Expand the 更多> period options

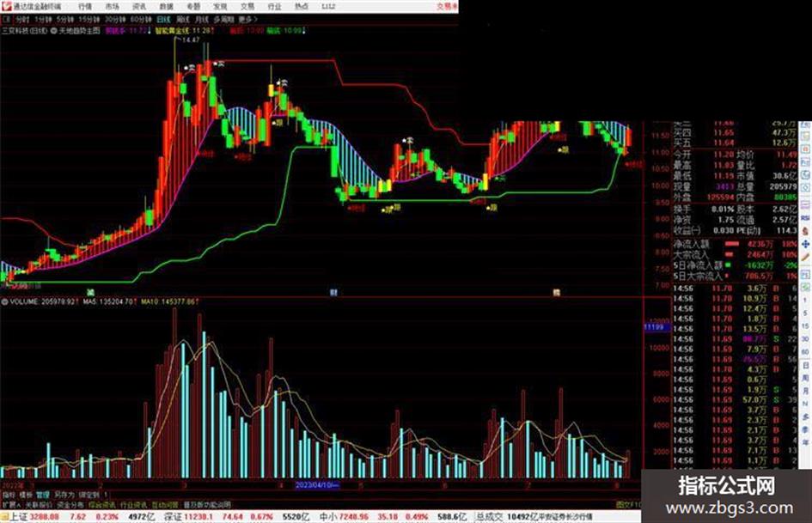point(247,20)
